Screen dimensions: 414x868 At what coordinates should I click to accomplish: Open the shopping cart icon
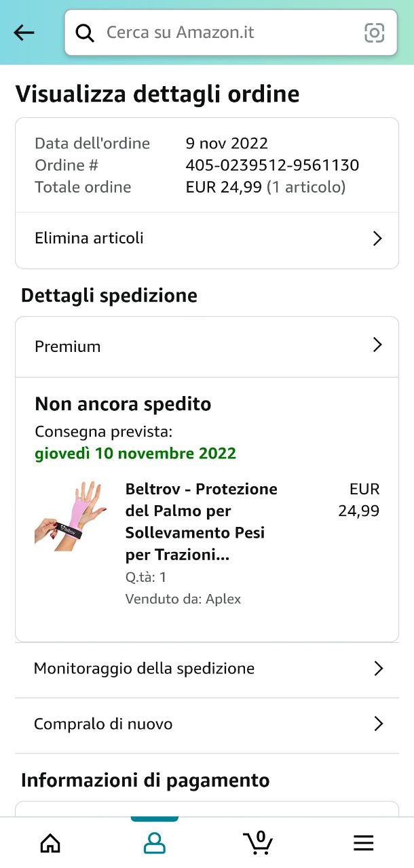tap(259, 842)
